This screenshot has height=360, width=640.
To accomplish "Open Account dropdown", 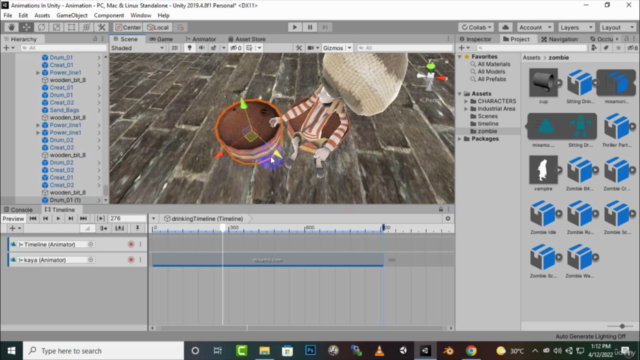I will [535, 27].
